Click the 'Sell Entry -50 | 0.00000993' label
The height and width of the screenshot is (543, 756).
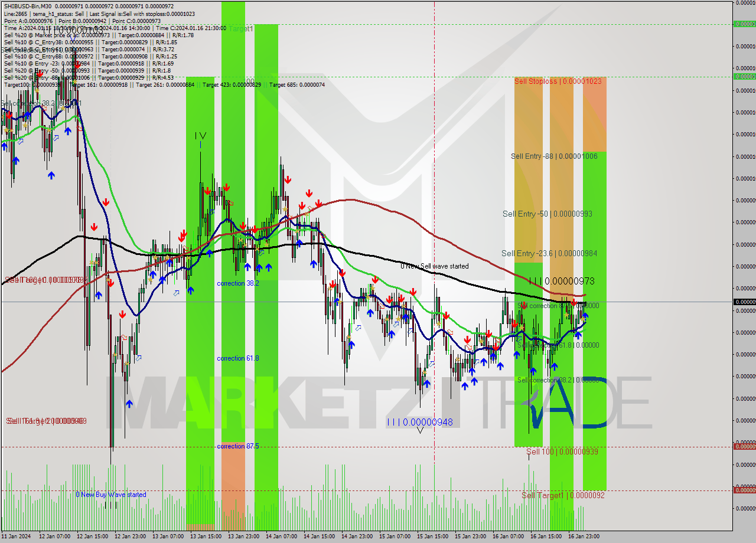548,214
